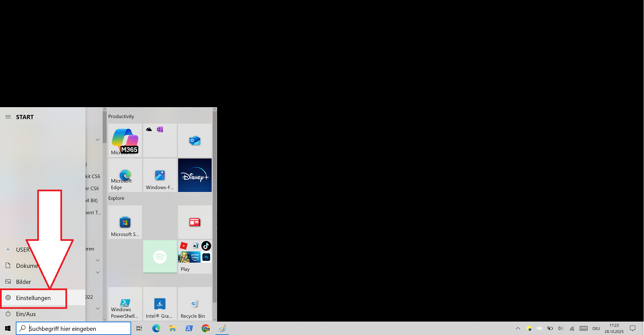Launch the Microsoft Edge tile
Screen dimensions: 644x335
(x=125, y=175)
